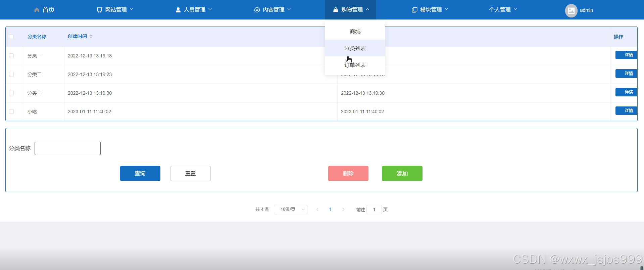
Task: Click the red 删除 button
Action: coord(348,173)
